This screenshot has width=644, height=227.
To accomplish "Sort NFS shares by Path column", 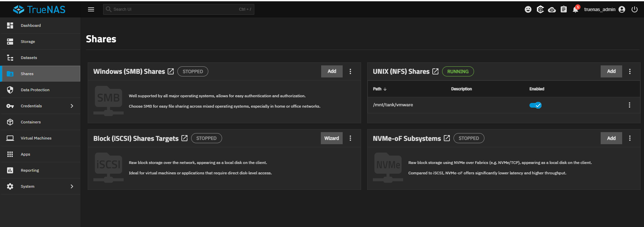I will click(x=380, y=89).
